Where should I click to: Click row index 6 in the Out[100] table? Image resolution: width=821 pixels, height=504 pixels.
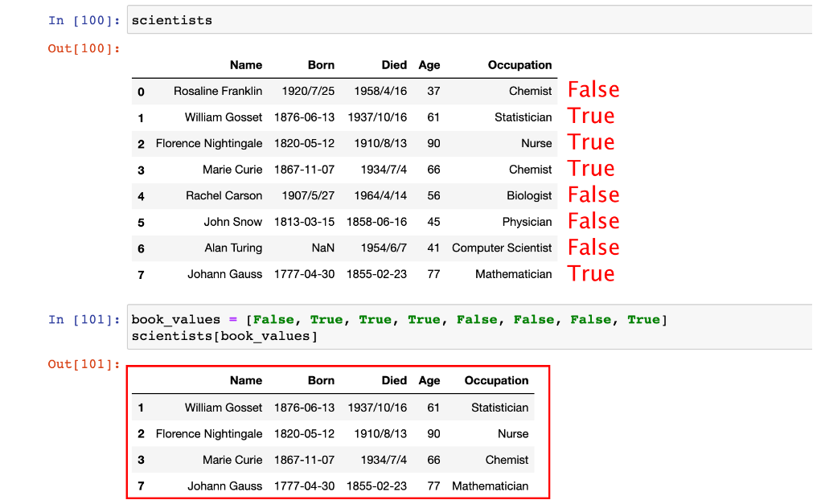[141, 249]
